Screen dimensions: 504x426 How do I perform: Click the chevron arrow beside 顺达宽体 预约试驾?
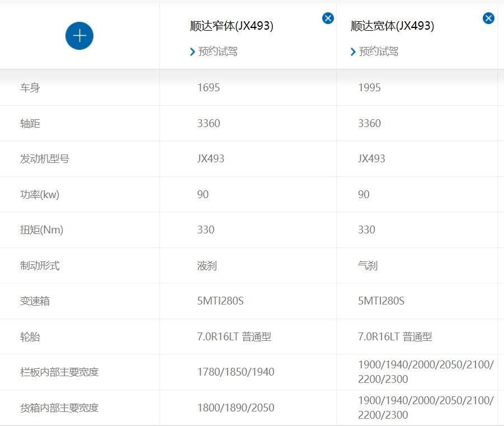[x=354, y=52]
